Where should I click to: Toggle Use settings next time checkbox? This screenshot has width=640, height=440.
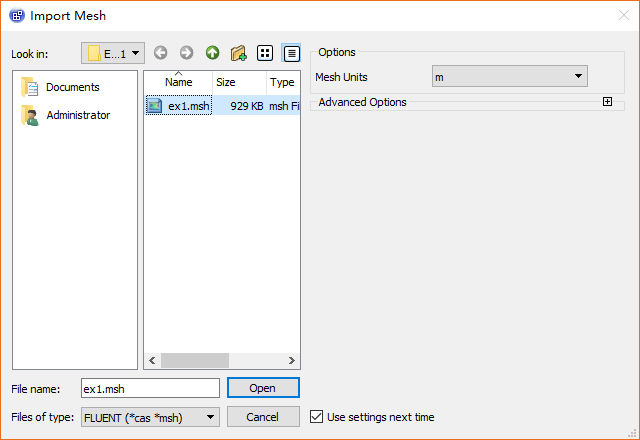[x=316, y=417]
